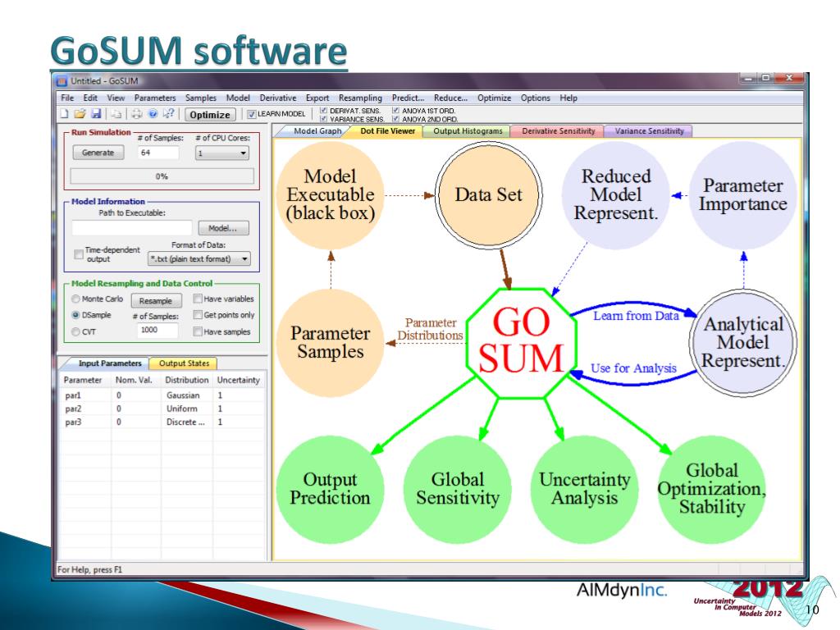840x630 pixels.
Task: Click the context help arrow-question icon
Action: point(169,113)
